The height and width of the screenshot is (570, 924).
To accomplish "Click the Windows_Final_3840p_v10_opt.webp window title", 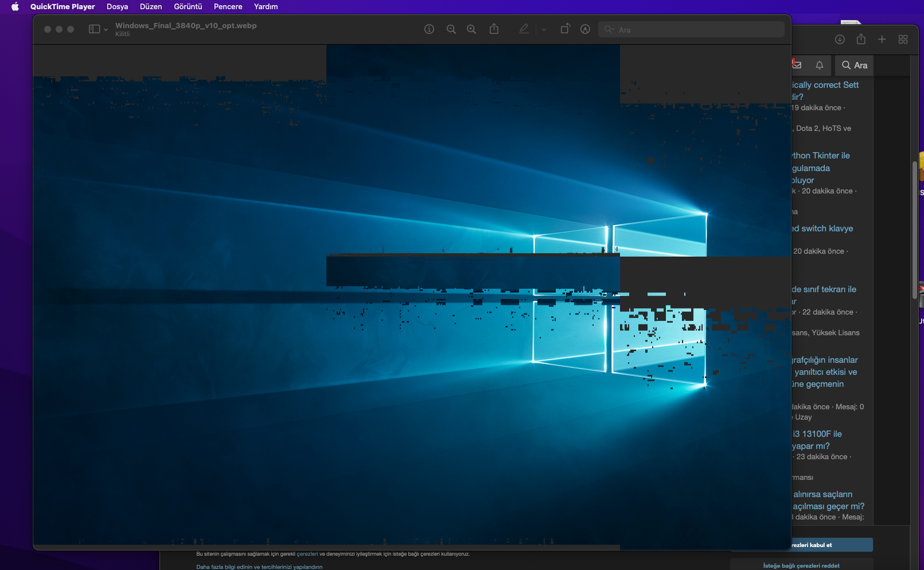I will [186, 25].
